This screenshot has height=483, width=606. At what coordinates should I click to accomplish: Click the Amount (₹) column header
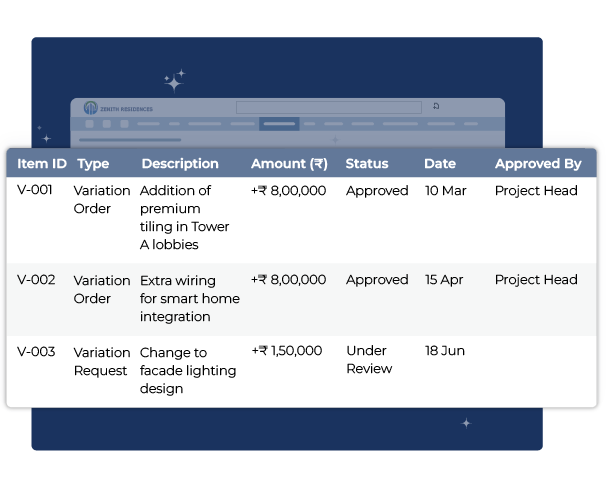289,164
